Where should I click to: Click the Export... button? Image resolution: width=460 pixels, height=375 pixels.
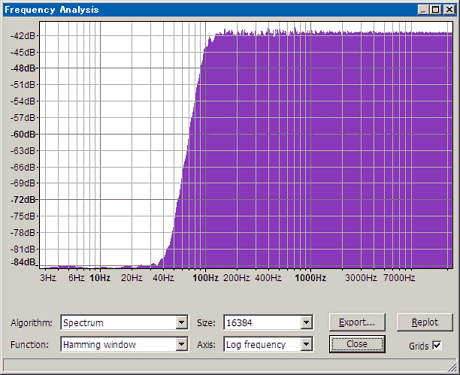(357, 322)
